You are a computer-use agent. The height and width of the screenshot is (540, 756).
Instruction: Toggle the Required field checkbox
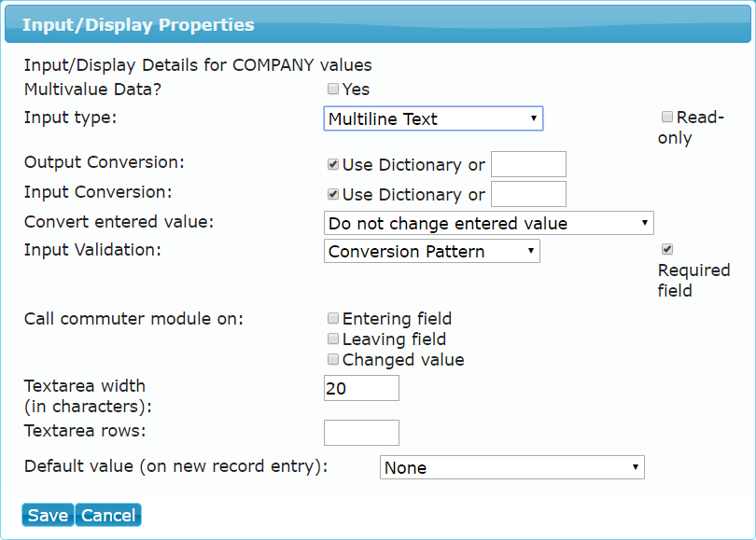[x=666, y=249]
